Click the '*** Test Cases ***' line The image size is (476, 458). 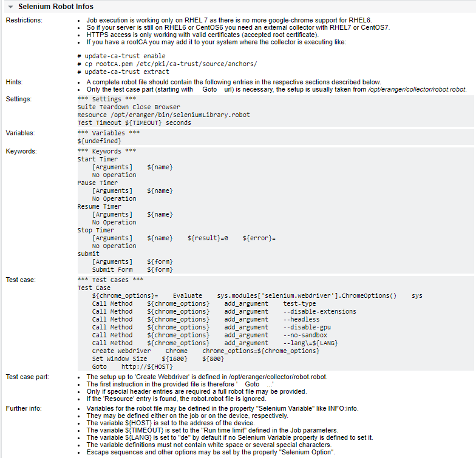click(110, 280)
